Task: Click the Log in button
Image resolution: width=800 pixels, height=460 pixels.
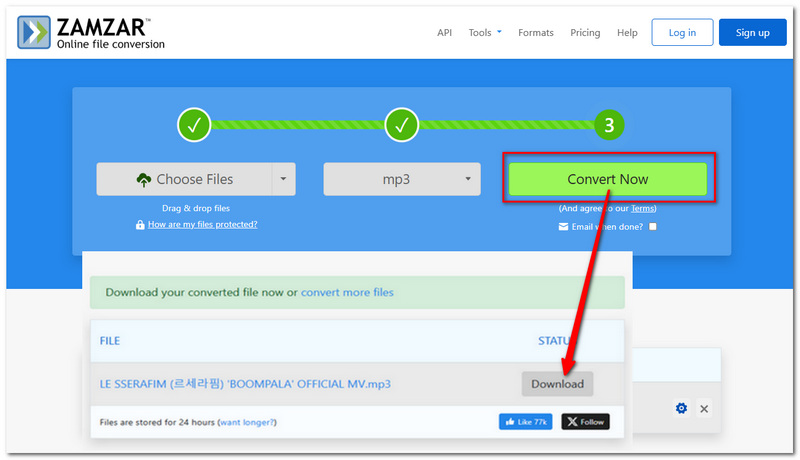Action: (x=682, y=33)
